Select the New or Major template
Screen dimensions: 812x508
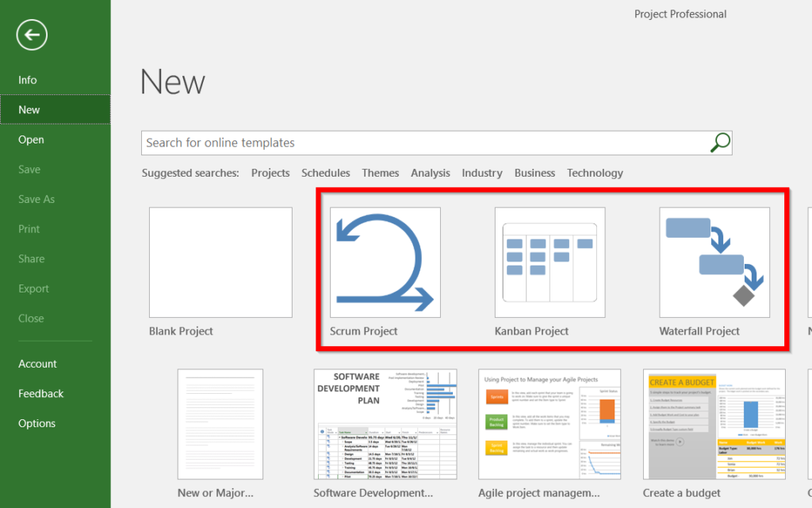click(x=220, y=424)
